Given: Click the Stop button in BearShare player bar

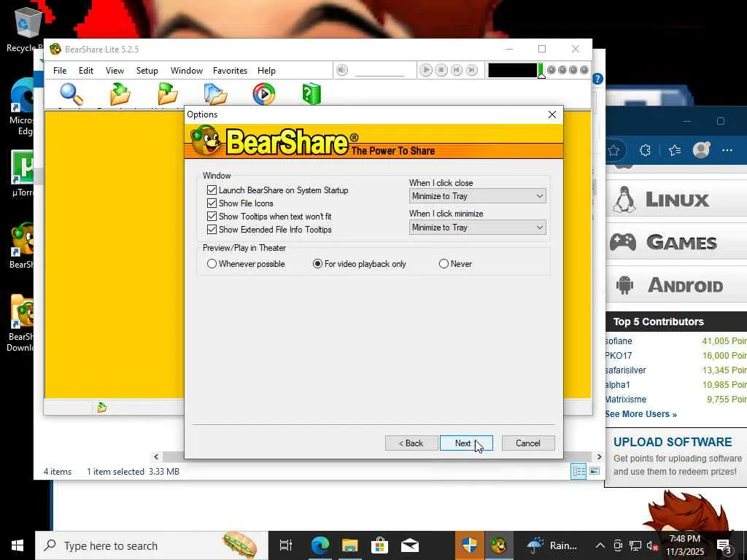Looking at the screenshot, I should click(x=441, y=71).
